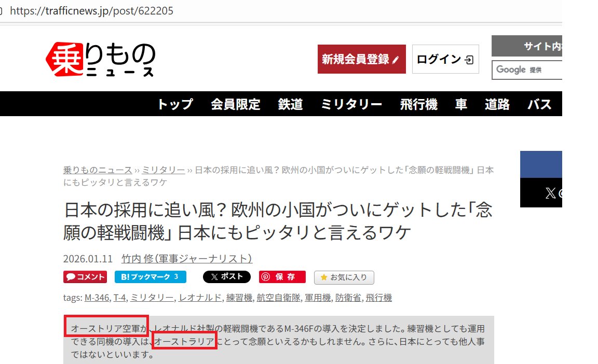Open the 飛行機 tag link
This screenshot has height=364, width=598.
[x=379, y=297]
